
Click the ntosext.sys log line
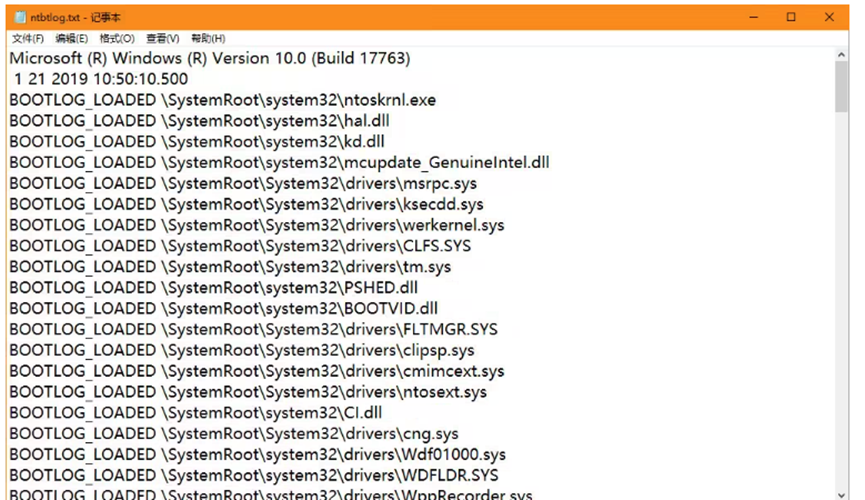tap(248, 392)
